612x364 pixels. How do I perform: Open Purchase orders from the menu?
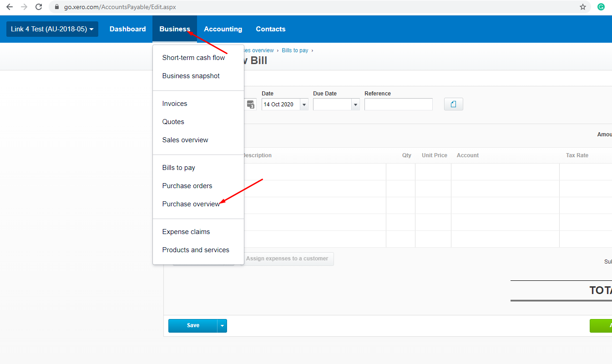(x=187, y=186)
